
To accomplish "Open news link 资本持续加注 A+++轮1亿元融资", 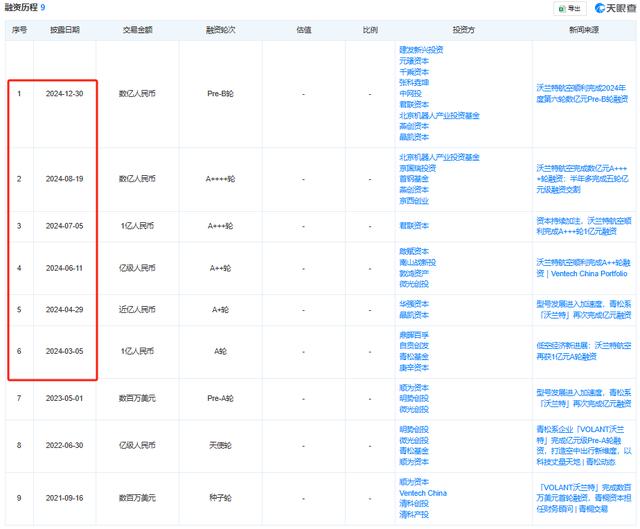I will coord(584,226).
